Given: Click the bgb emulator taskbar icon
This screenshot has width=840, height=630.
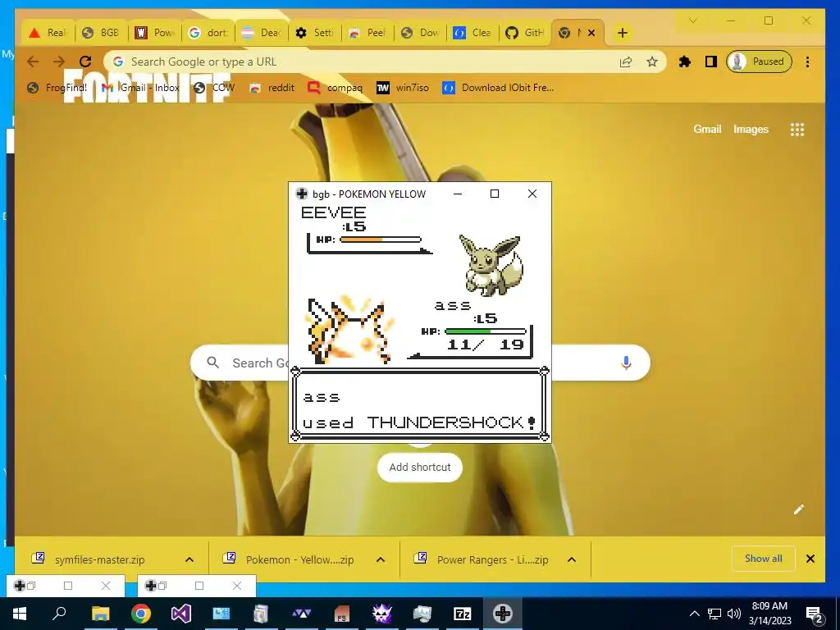Looking at the screenshot, I should point(503,614).
